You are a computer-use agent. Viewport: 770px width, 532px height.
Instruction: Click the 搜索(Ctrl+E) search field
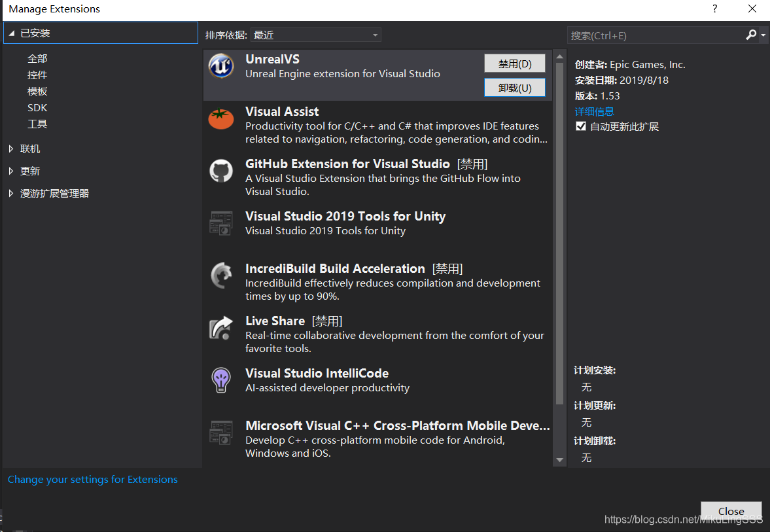coord(656,35)
